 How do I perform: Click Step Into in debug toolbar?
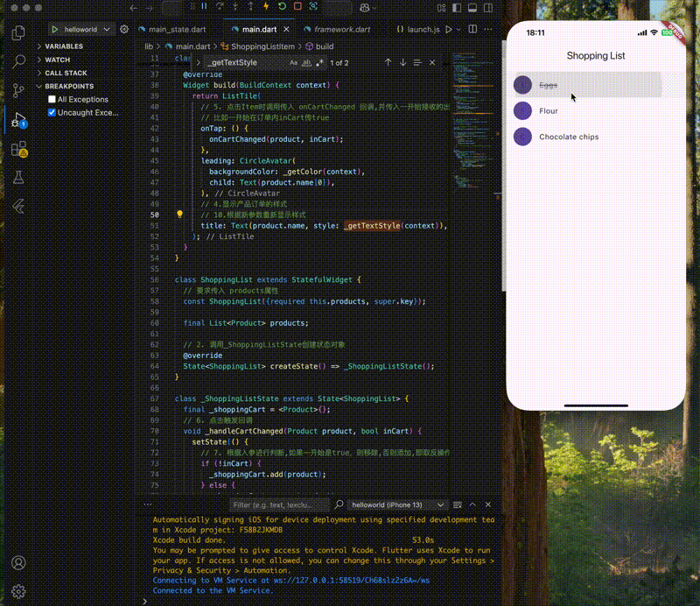235,6
